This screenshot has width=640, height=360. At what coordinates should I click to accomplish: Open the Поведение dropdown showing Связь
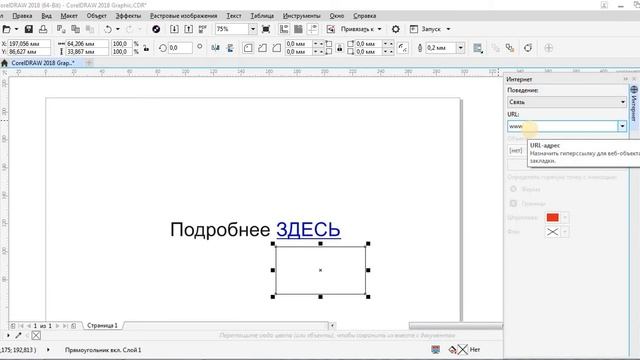567,102
